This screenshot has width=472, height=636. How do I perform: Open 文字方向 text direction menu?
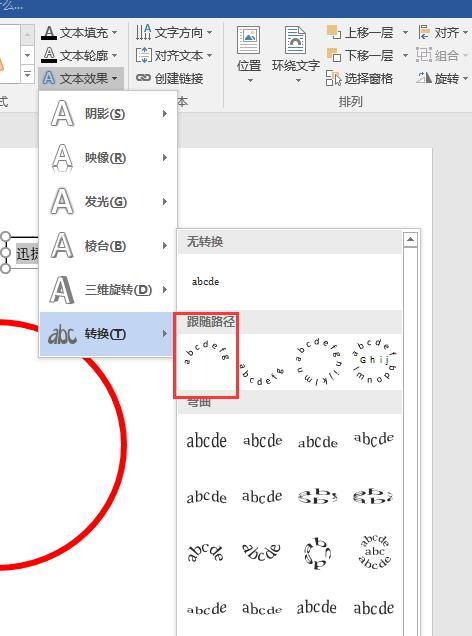(x=174, y=32)
